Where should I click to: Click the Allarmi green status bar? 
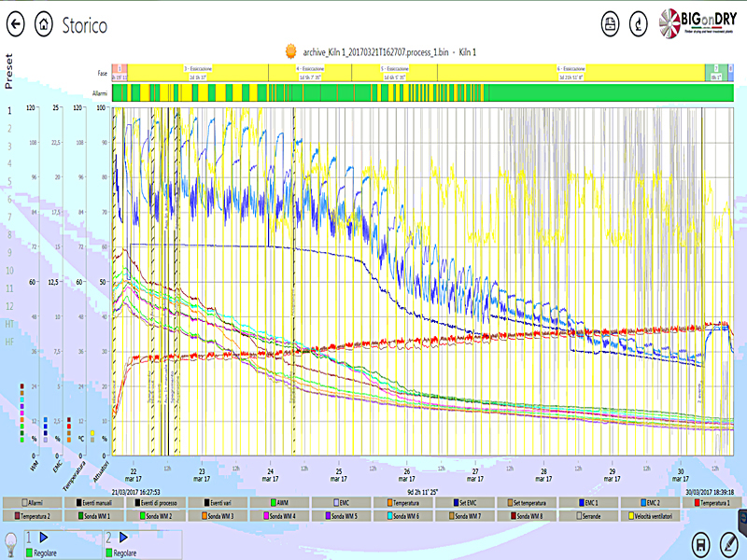tap(423, 92)
